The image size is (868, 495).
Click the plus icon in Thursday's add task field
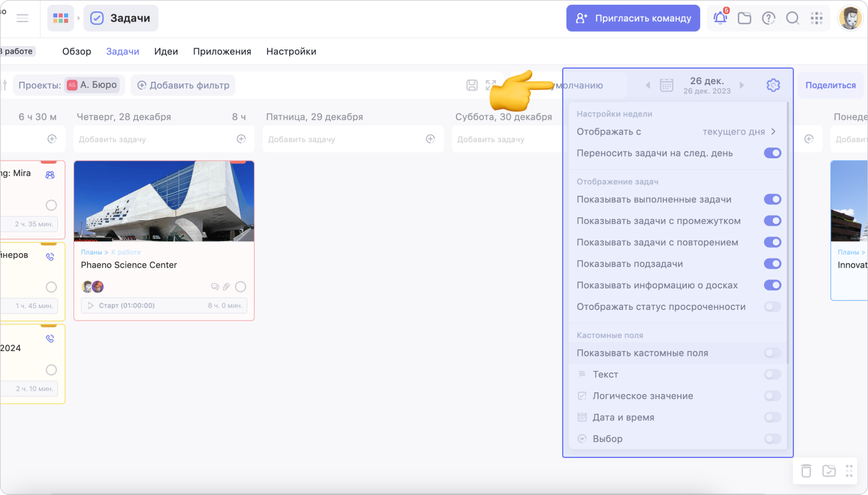[241, 139]
